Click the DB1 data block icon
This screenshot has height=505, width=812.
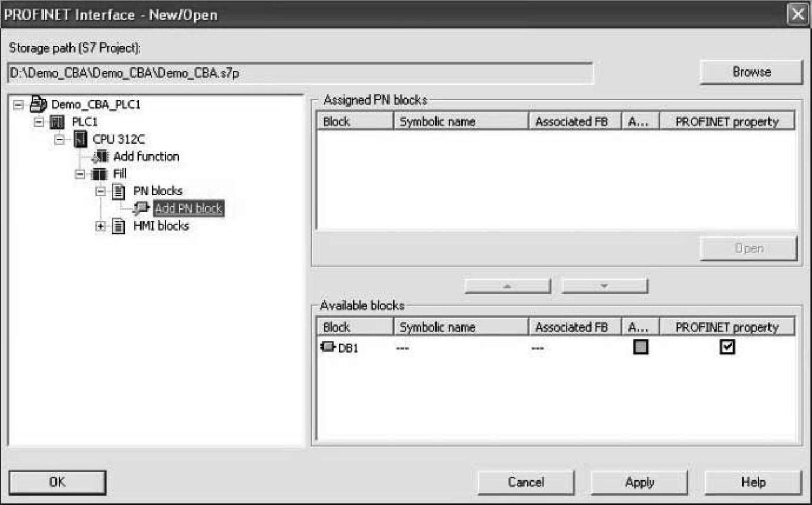tap(328, 347)
